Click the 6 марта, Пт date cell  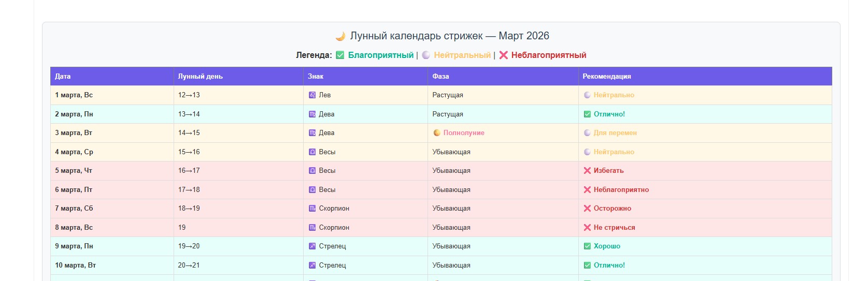click(x=74, y=190)
